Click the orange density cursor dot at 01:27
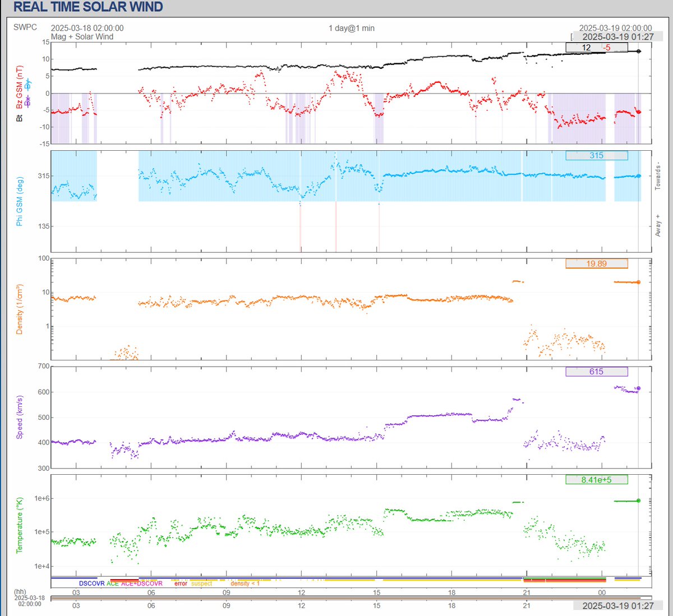673x616 pixels. (x=638, y=282)
